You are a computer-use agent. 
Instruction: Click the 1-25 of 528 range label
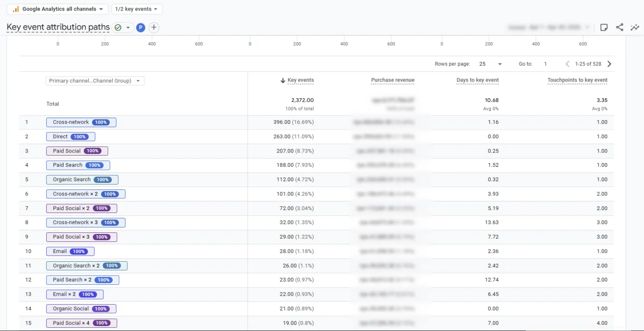(x=588, y=64)
